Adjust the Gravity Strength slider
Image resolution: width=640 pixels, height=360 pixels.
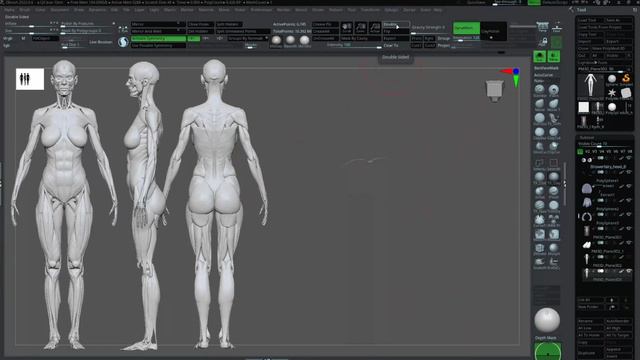(430, 28)
